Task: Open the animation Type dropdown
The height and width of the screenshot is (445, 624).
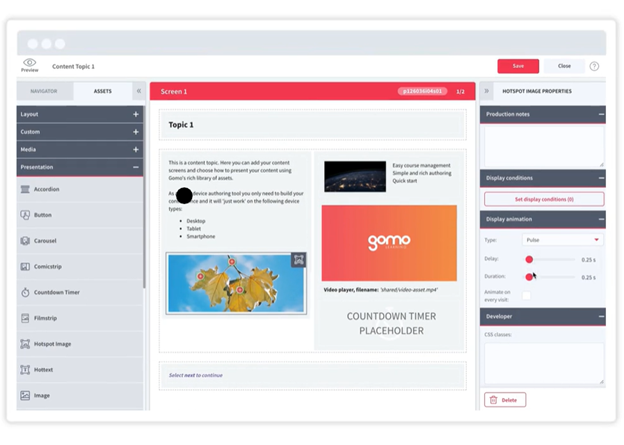Action: (x=562, y=240)
